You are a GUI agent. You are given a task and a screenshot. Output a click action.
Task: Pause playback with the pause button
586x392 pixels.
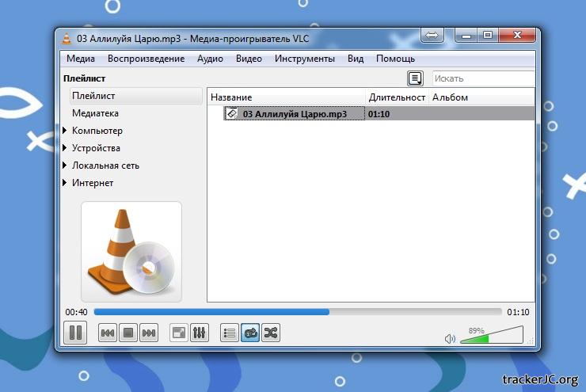[76, 333]
